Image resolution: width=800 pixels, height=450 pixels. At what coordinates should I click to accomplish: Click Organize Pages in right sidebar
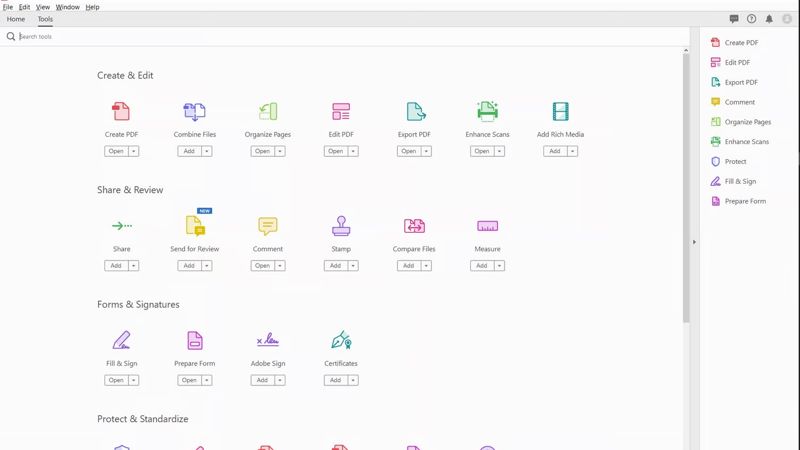click(x=741, y=122)
